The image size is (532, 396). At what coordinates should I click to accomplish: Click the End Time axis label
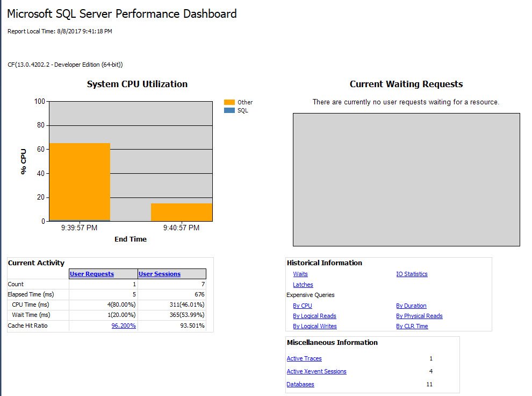pyautogui.click(x=131, y=239)
